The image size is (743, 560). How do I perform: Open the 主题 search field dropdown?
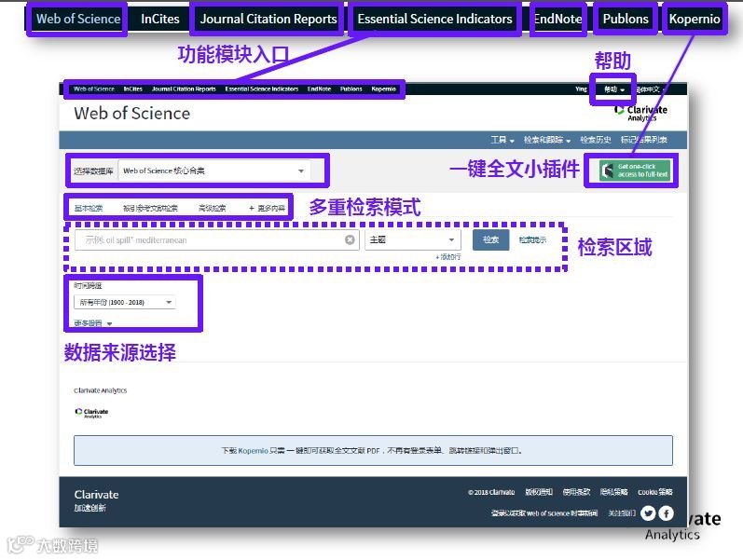click(412, 239)
